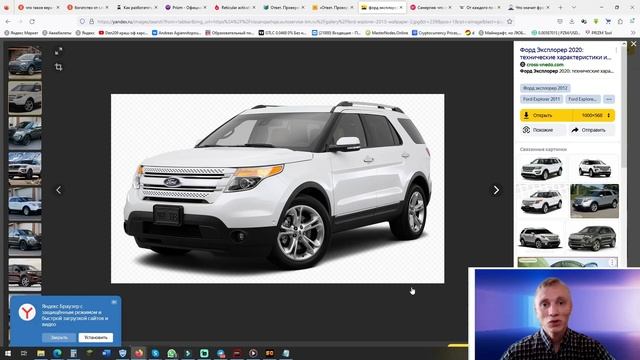Go to the previous image arrow
The height and width of the screenshot is (360, 640).
59,190
